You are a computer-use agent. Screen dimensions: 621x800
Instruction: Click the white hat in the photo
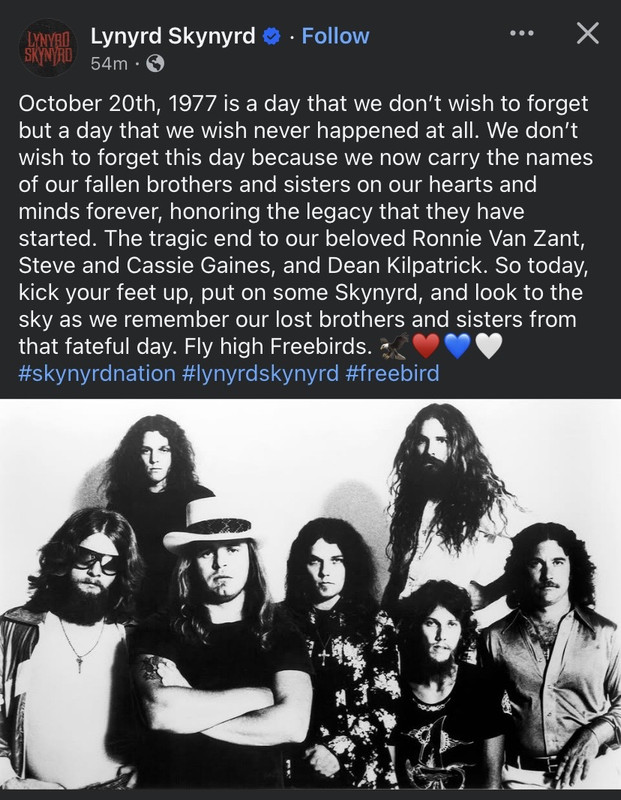pos(210,527)
